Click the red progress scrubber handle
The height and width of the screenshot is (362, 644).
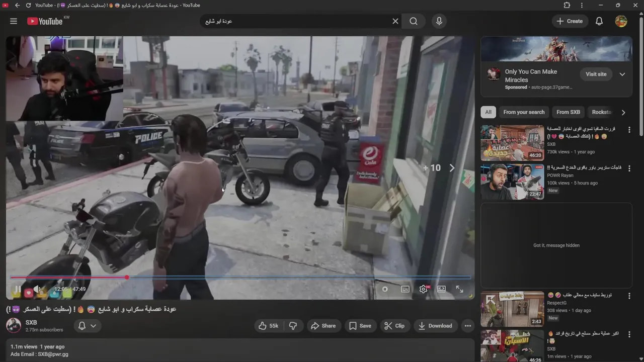tap(127, 277)
